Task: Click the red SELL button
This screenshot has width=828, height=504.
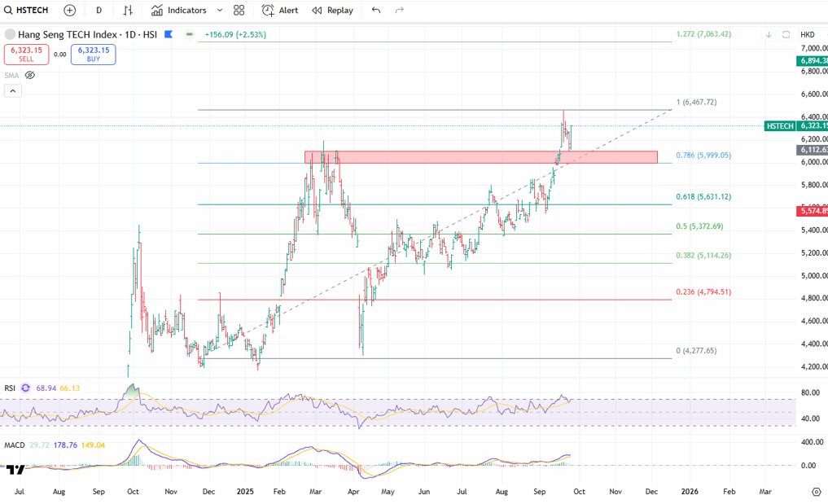Action: click(x=26, y=55)
